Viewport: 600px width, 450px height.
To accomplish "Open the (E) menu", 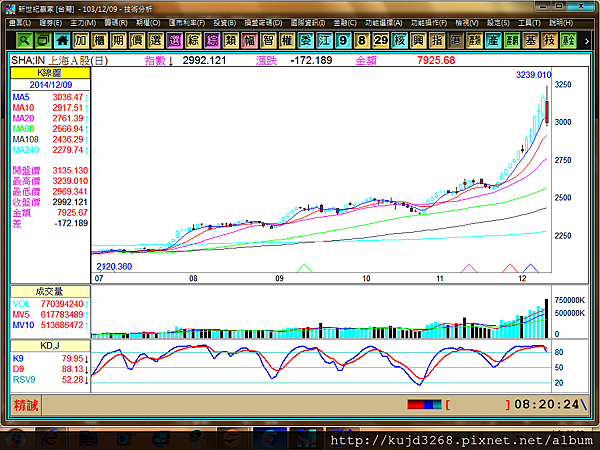I will (51, 23).
